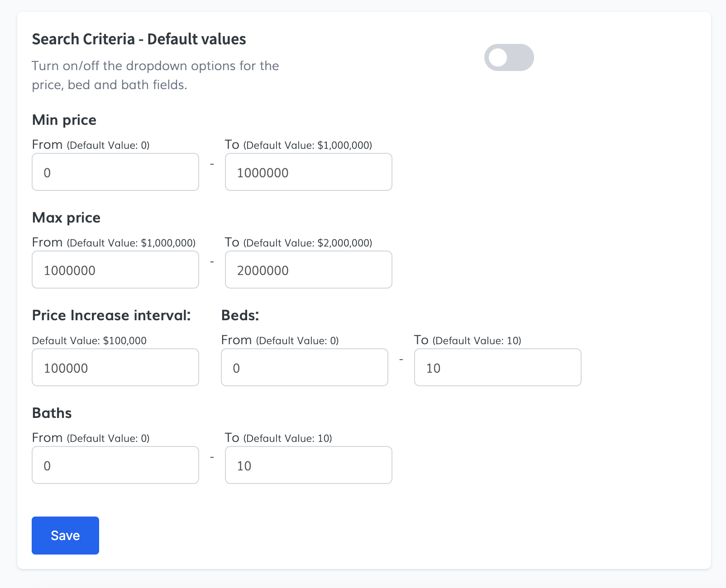726x588 pixels.
Task: Click the Baths section heading
Action: click(52, 413)
